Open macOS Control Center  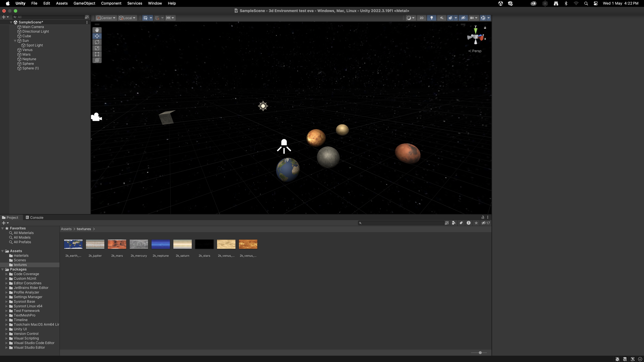pyautogui.click(x=596, y=3)
